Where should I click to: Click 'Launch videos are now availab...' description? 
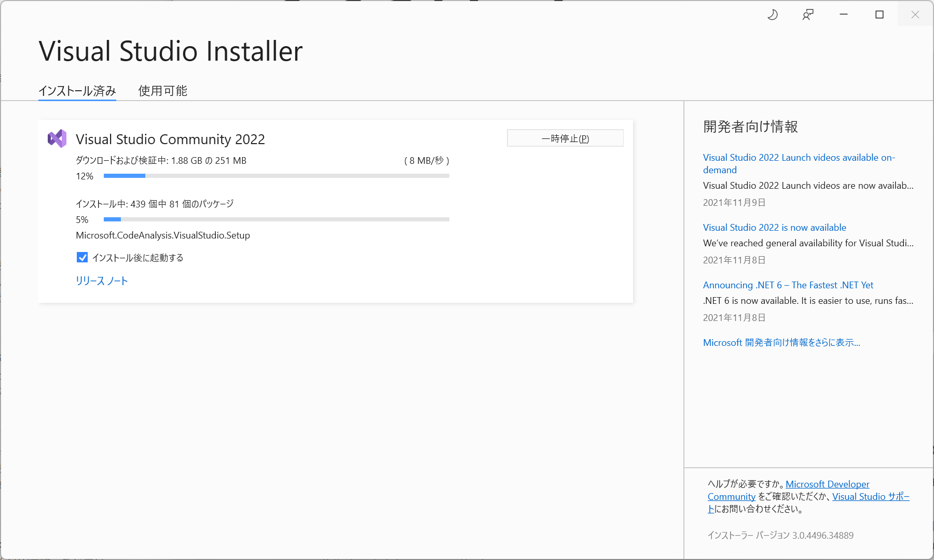[x=808, y=185]
